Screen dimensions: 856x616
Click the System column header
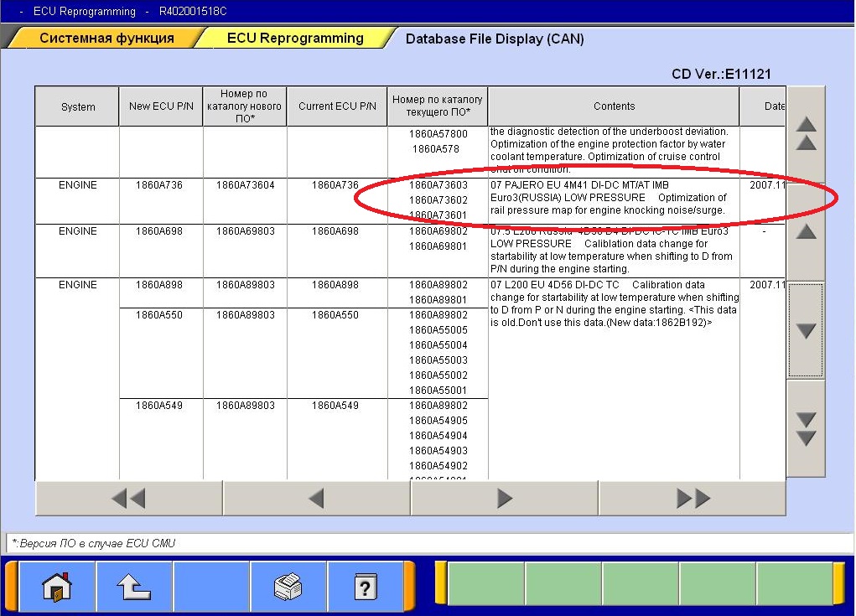point(77,107)
